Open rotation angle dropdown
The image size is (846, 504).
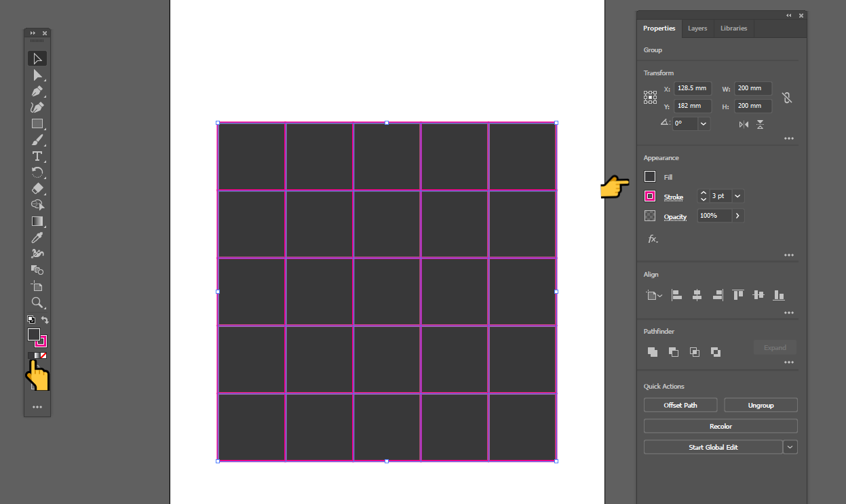click(x=704, y=124)
